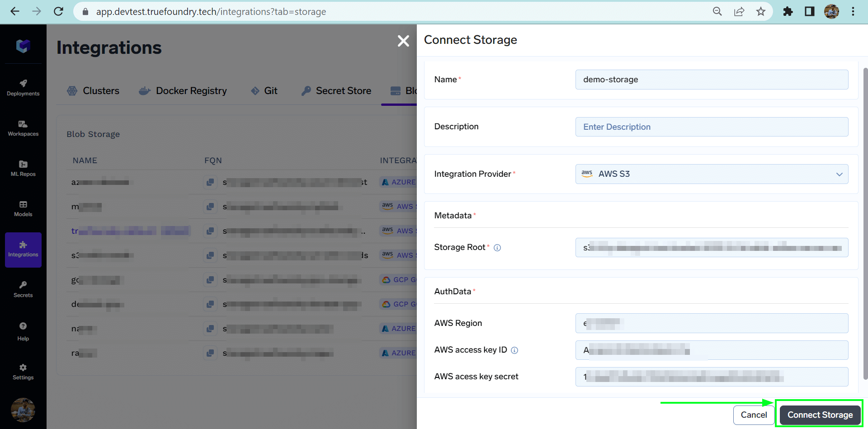
Task: Select the Clusters tab
Action: coord(93,91)
